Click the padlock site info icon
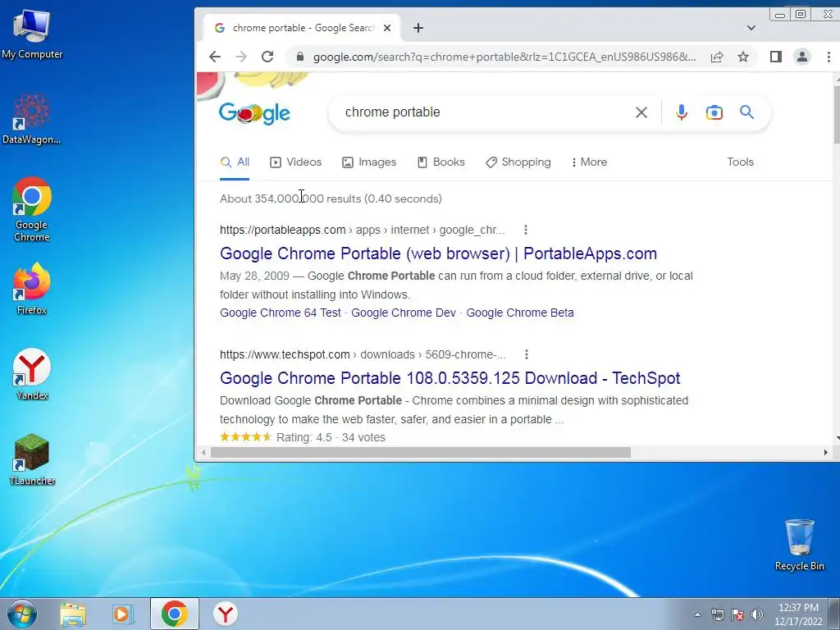 [x=300, y=57]
